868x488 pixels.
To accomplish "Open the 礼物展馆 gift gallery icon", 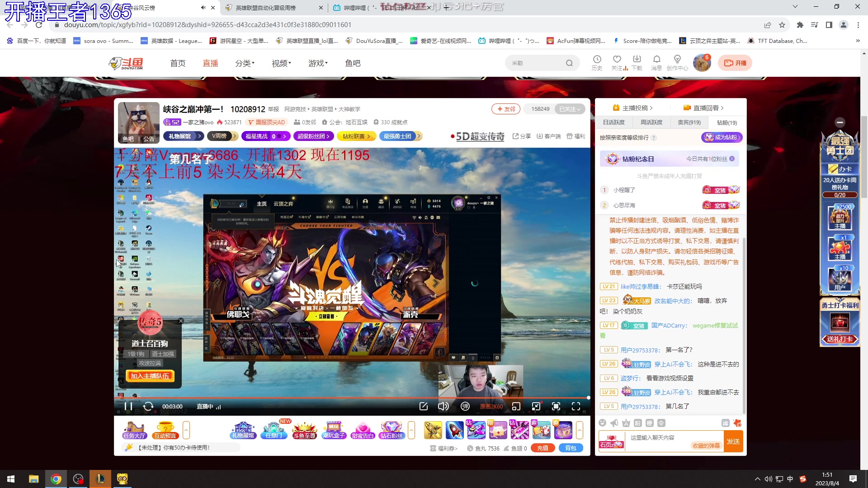I will 243,430.
